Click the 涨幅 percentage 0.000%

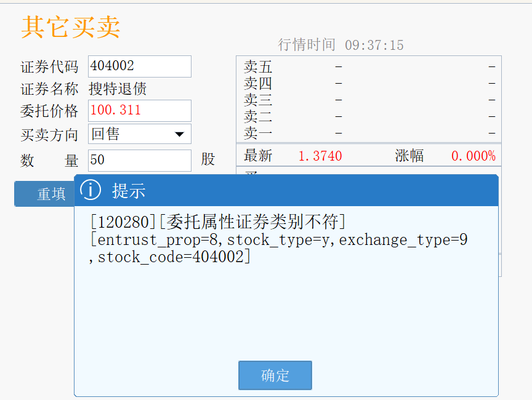pyautogui.click(x=473, y=156)
